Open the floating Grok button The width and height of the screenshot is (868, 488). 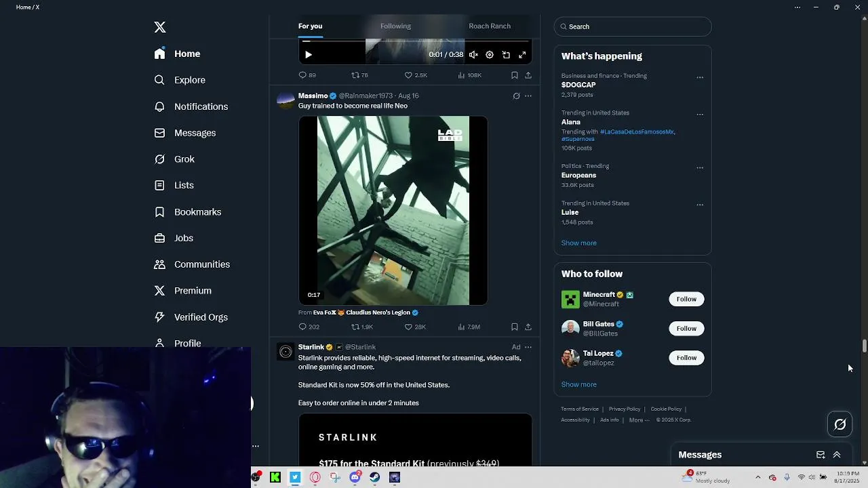click(840, 424)
